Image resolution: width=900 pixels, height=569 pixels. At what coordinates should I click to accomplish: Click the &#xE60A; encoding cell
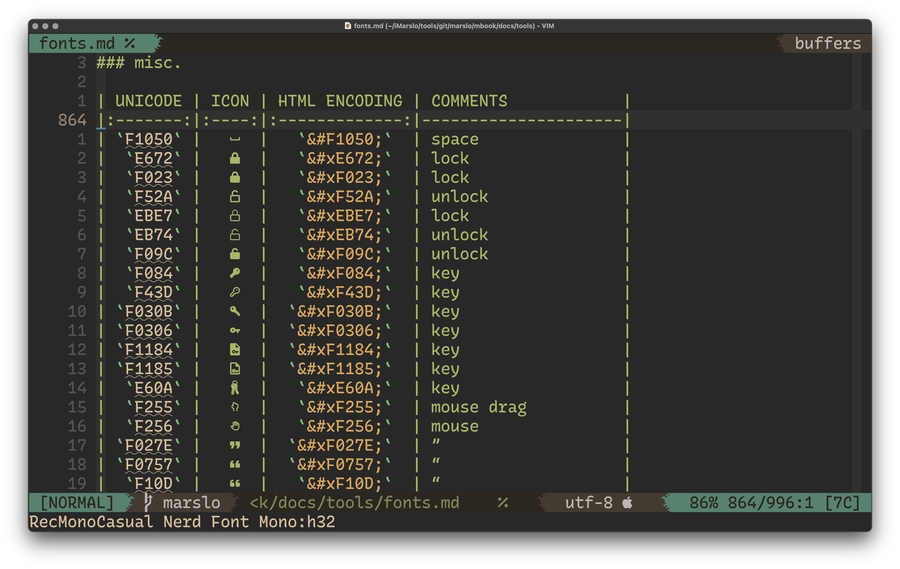point(344,388)
